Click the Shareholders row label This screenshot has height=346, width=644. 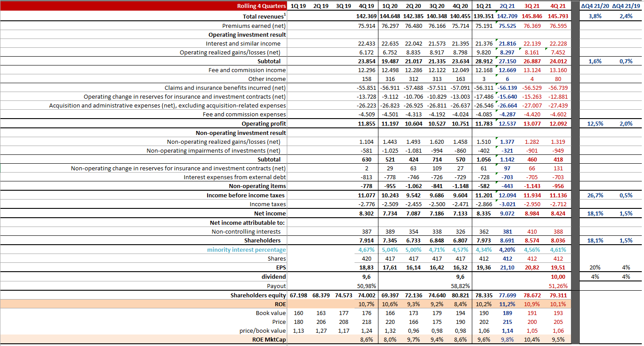coord(262,240)
